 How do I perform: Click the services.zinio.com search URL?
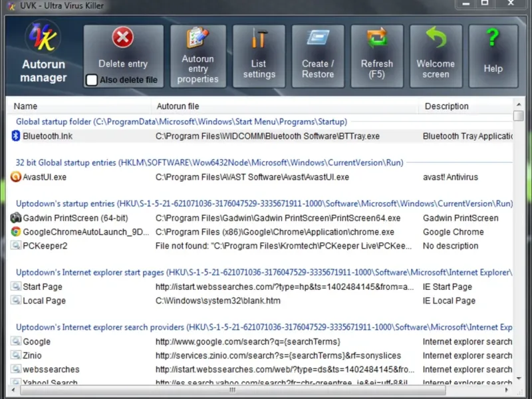click(278, 356)
